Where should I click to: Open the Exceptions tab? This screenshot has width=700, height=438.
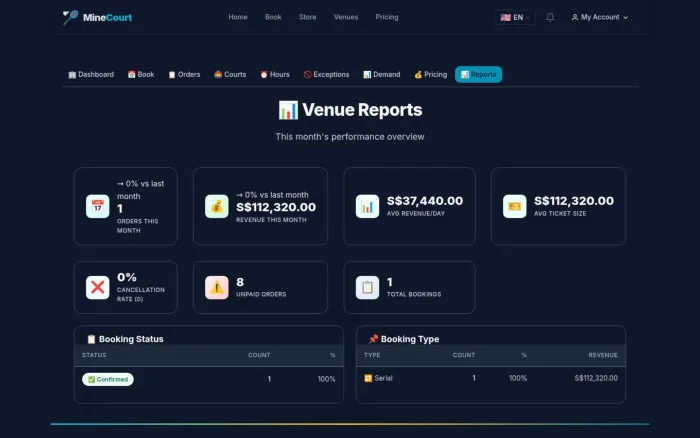point(326,75)
